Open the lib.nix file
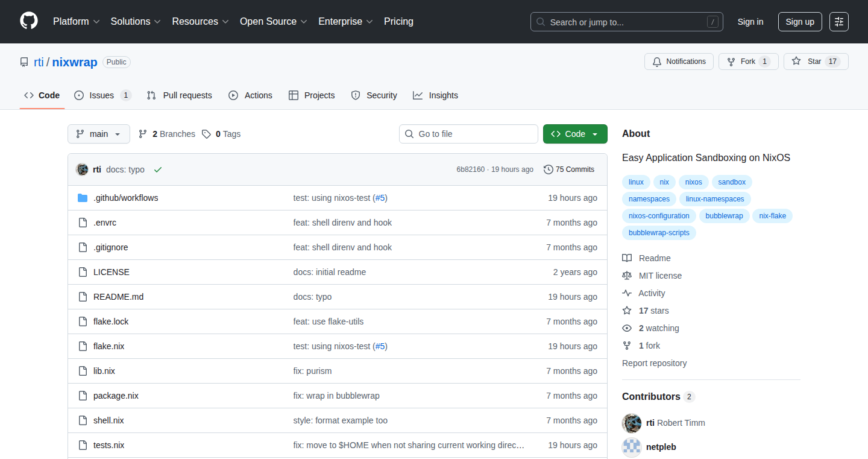Screen dimensions: 868x459 coord(104,371)
